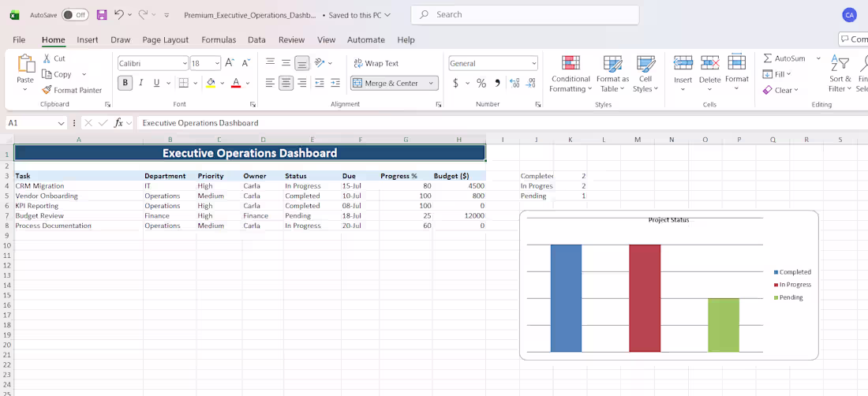The height and width of the screenshot is (396, 868).
Task: Click the Cut scissors icon
Action: 47,58
